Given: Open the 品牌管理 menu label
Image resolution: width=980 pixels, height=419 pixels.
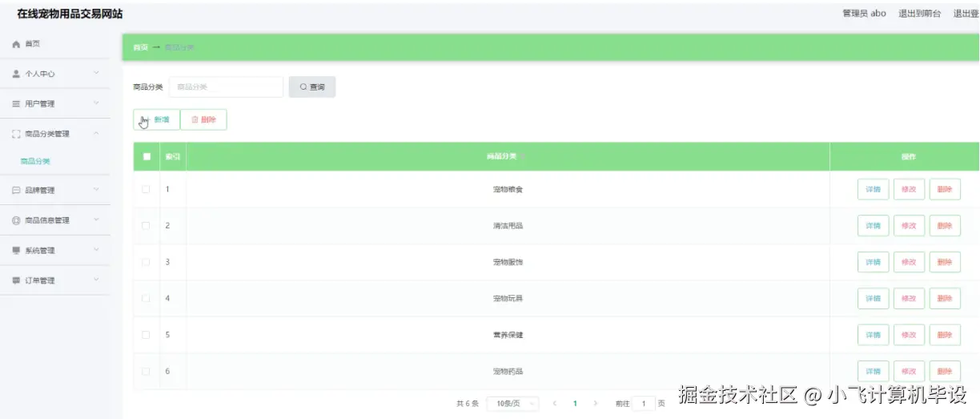Looking at the screenshot, I should [x=40, y=191].
